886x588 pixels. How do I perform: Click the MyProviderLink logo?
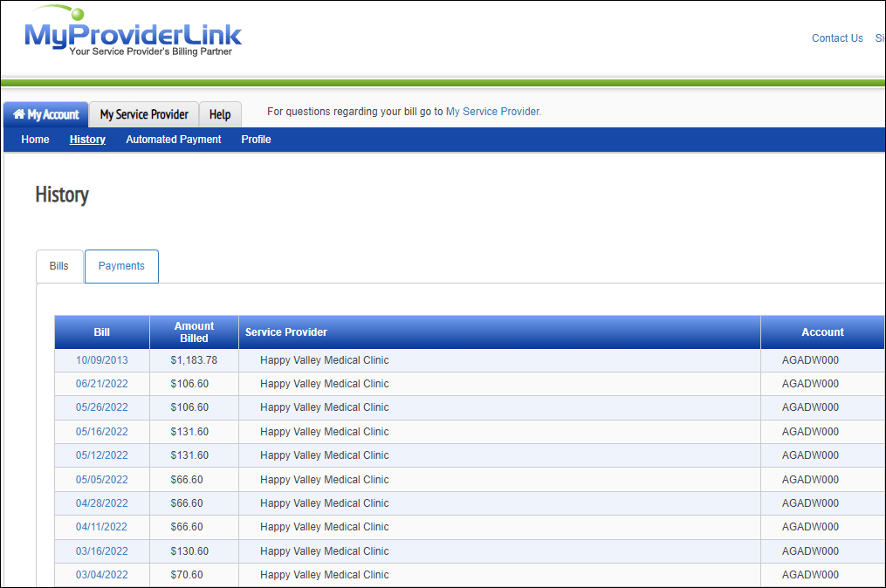tap(133, 31)
